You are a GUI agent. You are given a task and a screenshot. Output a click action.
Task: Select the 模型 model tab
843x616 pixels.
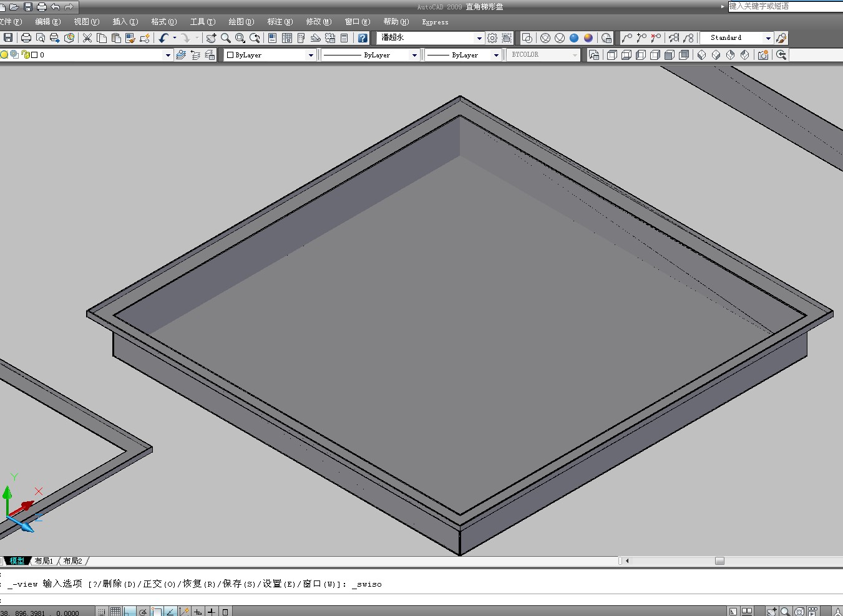(x=17, y=561)
